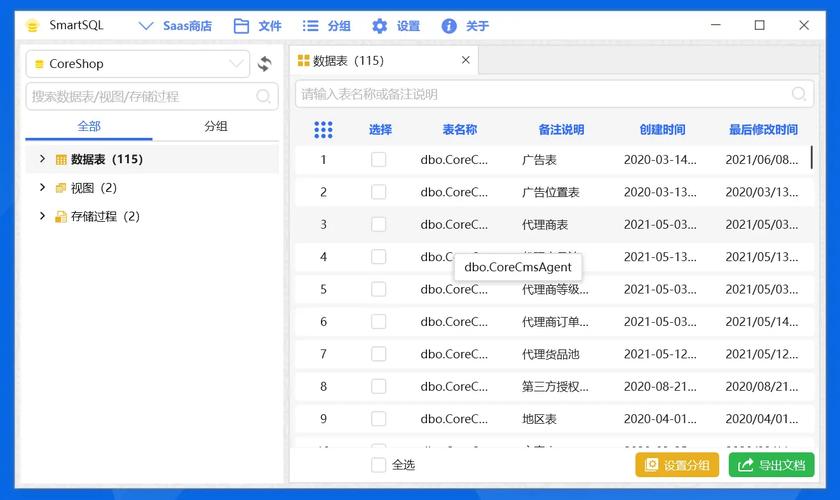Select the 存储过程 (2) tree item
The image size is (840, 500).
[152, 216]
